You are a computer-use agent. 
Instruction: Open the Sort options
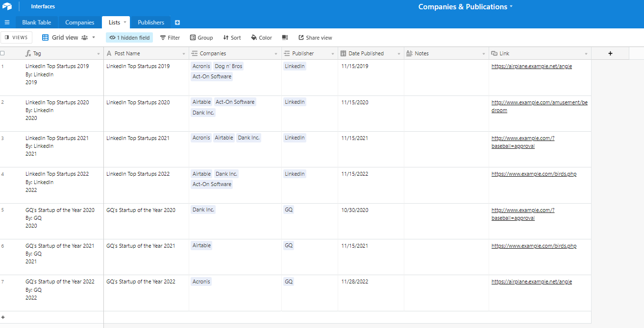232,38
